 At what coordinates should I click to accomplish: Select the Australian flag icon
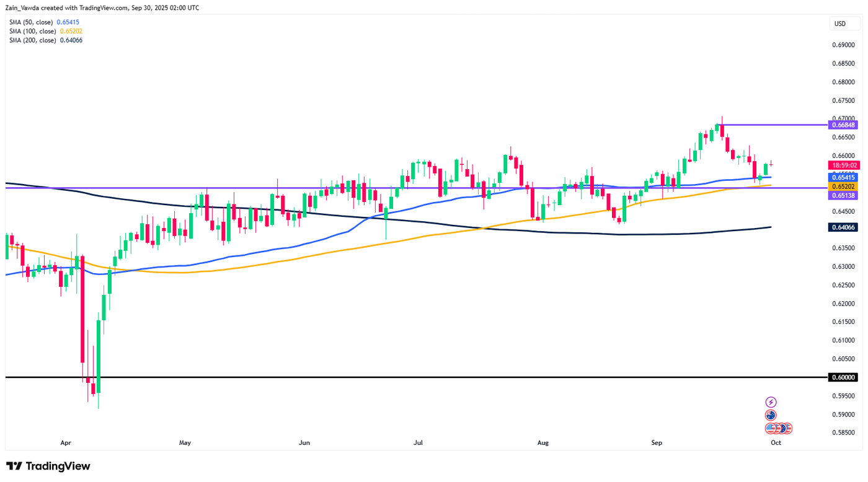771,415
